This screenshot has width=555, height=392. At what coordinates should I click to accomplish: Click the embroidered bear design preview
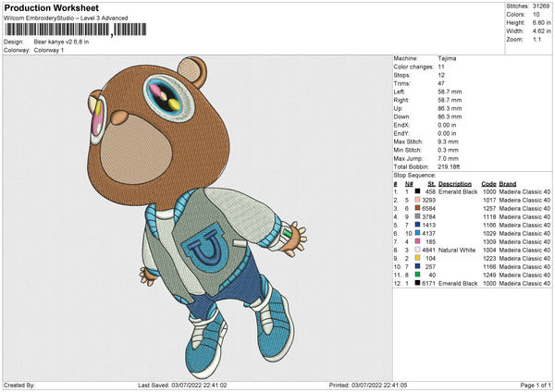pos(197,216)
